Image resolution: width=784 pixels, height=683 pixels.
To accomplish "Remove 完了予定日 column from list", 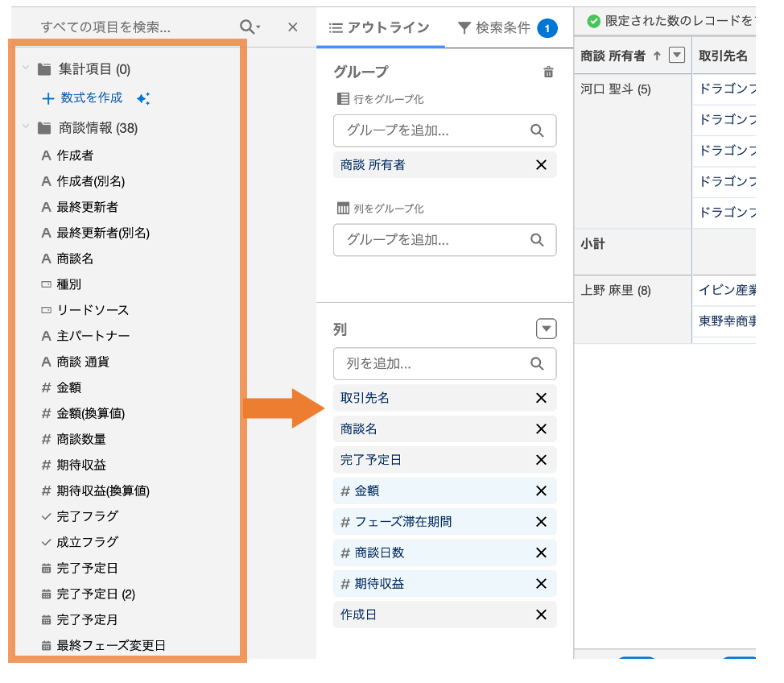I will pos(541,460).
